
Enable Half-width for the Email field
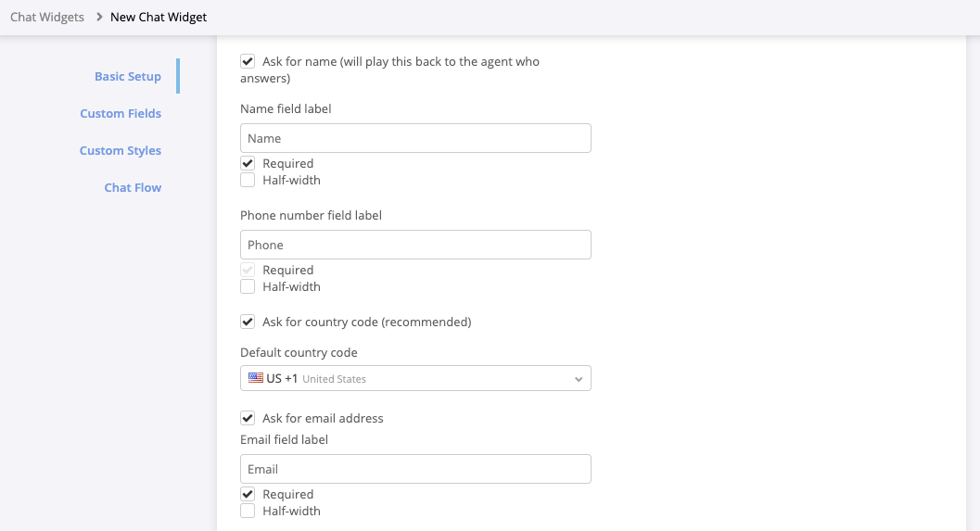248,511
